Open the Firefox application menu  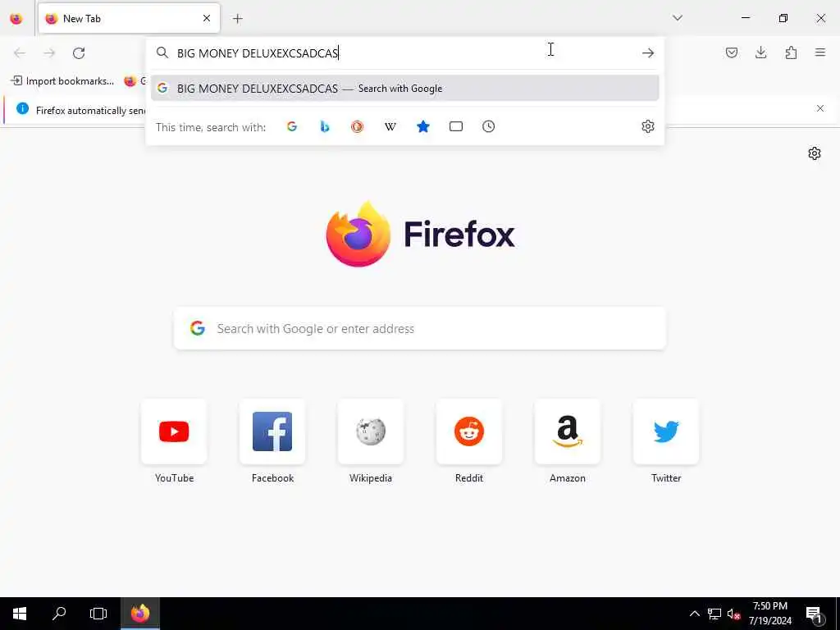[x=820, y=52]
